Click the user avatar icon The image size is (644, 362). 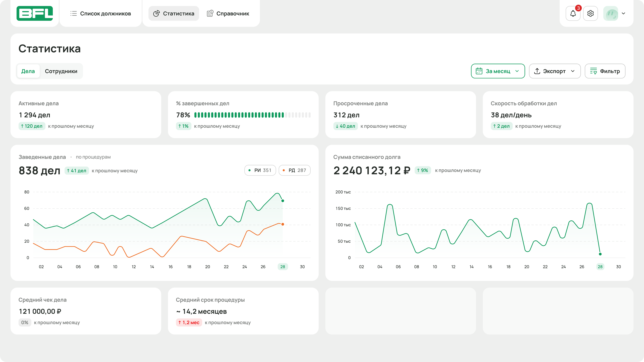tap(610, 13)
